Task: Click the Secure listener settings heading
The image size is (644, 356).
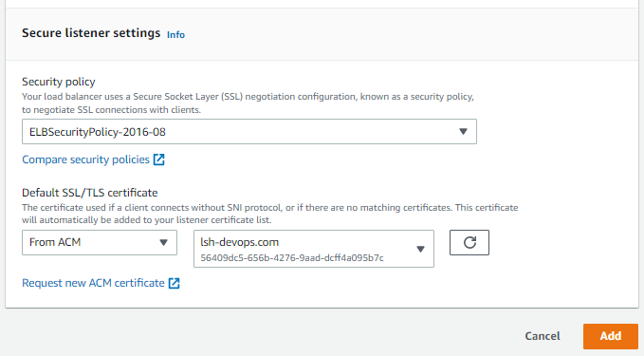Action: pos(91,33)
